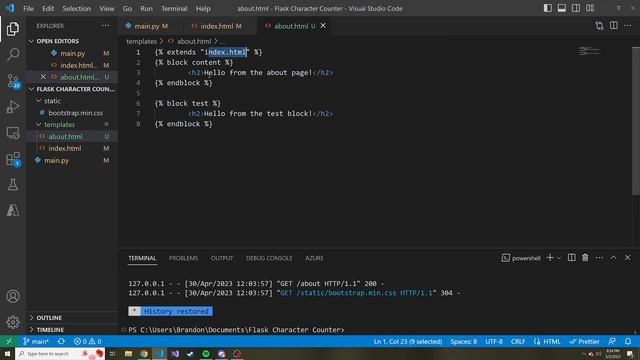The height and width of the screenshot is (360, 640).
Task: Open the Windows Start menu
Action: pyautogui.click(x=7, y=353)
